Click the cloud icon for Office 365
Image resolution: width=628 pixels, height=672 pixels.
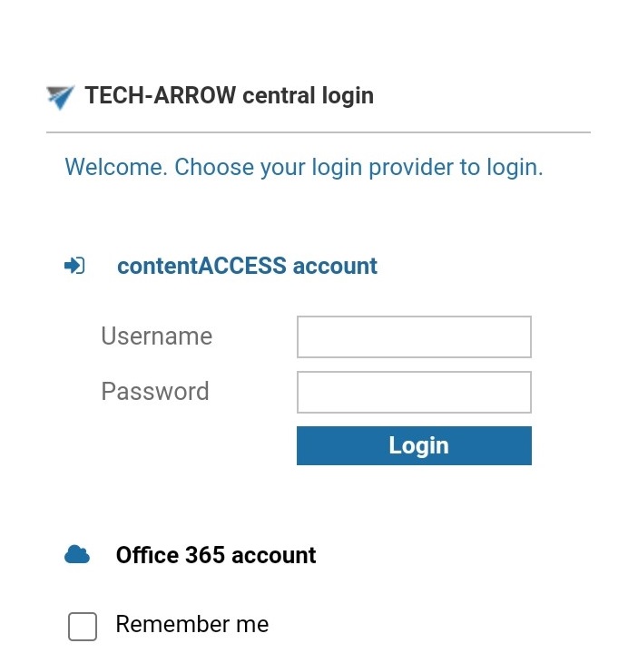(77, 555)
